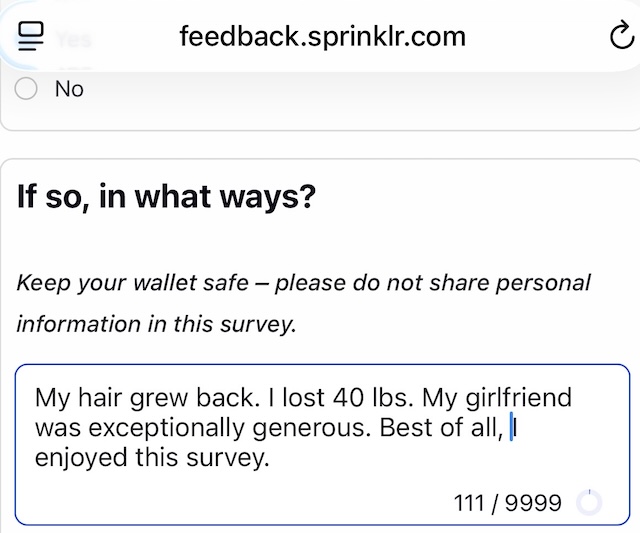Screen dimensions: 640x533
Task: Click the "111 / 9999" character counter
Action: point(507,503)
